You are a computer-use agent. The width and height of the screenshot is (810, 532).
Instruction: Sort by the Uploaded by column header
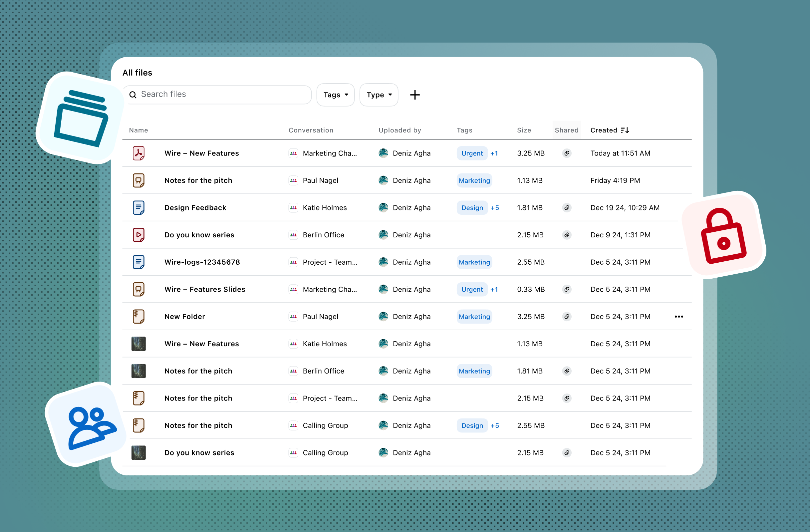(x=400, y=131)
